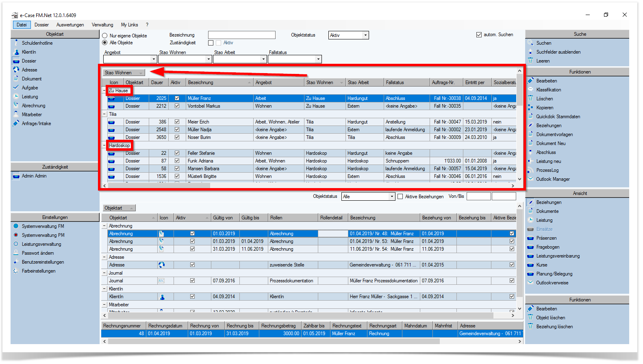Open Farbeinstellungen icon
The image size is (643, 364).
[16, 271]
